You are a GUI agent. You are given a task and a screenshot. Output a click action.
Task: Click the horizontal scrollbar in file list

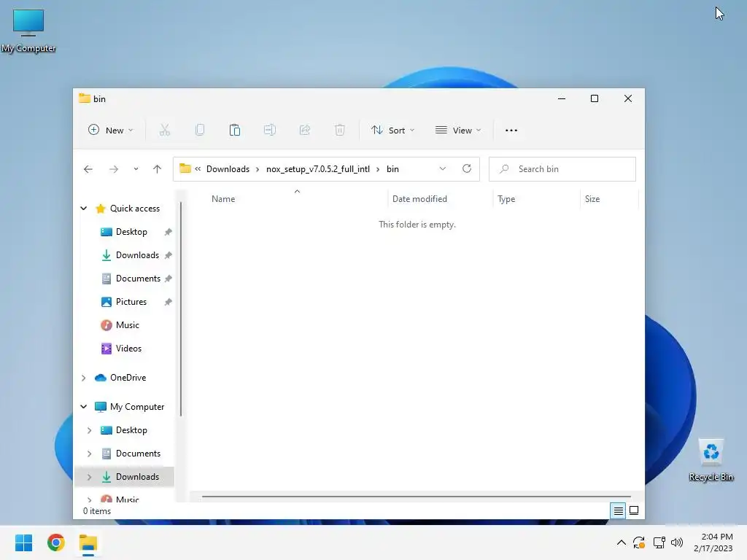416,496
